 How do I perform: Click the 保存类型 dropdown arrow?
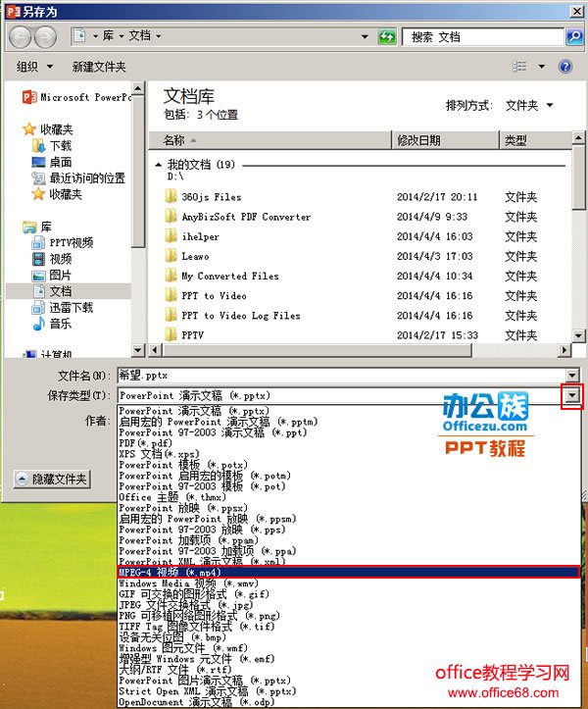coord(572,395)
